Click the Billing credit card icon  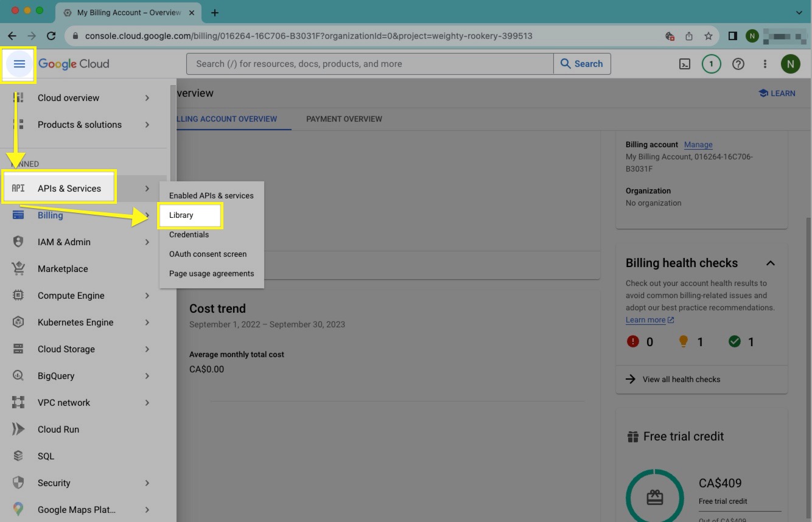(18, 215)
